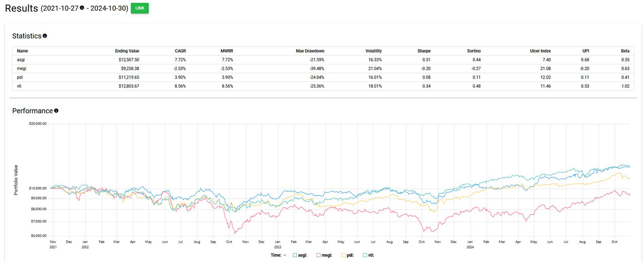This screenshot has width=644, height=262.
Task: Click vti Sharpe value 0.34
Action: (x=426, y=86)
